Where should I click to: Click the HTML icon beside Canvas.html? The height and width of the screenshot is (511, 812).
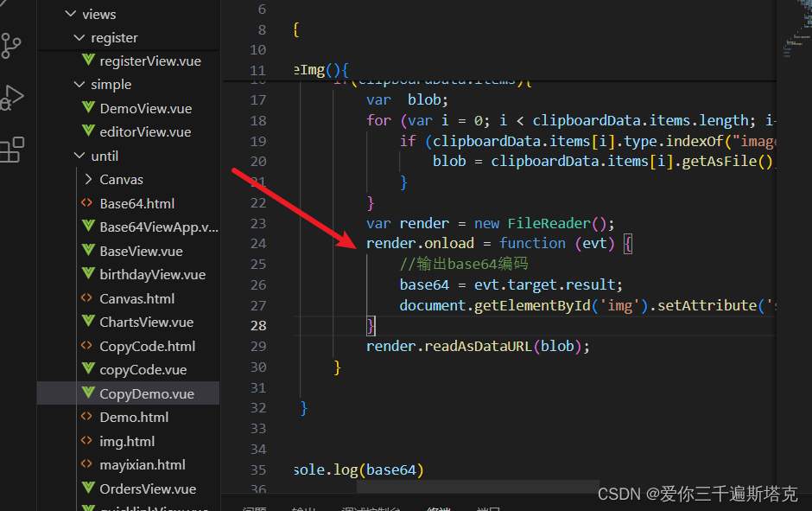point(87,297)
